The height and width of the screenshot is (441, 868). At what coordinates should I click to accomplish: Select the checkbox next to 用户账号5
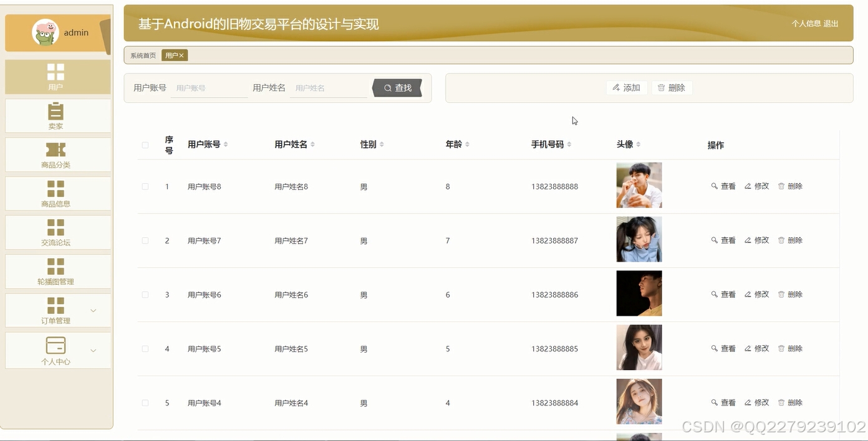pyautogui.click(x=145, y=348)
